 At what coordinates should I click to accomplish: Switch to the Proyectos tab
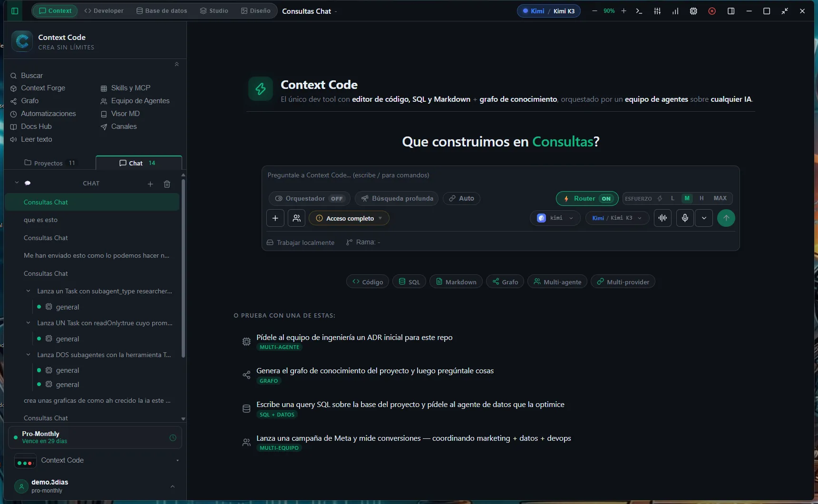coord(49,163)
